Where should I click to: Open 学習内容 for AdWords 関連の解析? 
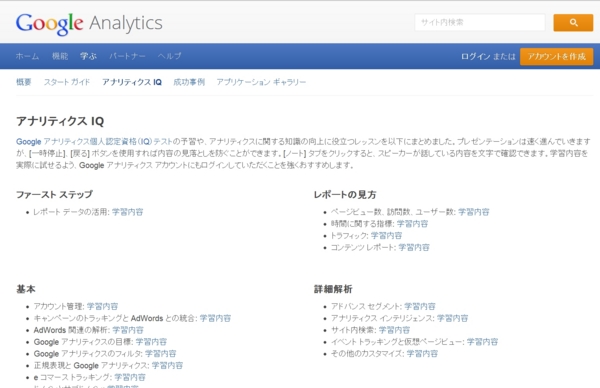click(128, 330)
